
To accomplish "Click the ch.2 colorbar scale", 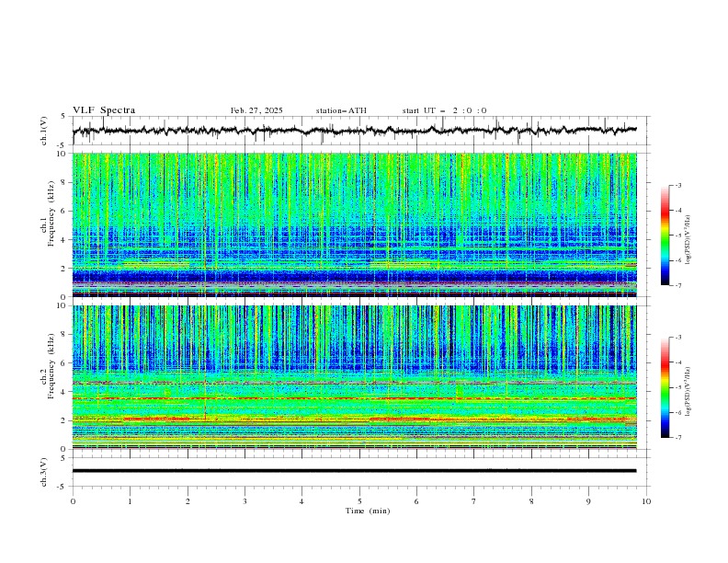I will [x=665, y=387].
